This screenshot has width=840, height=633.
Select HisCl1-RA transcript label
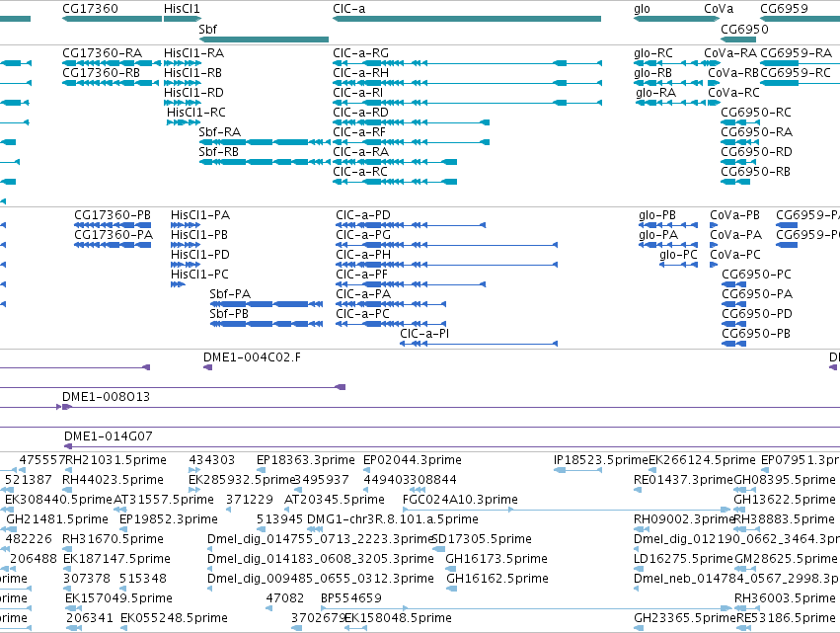point(193,53)
